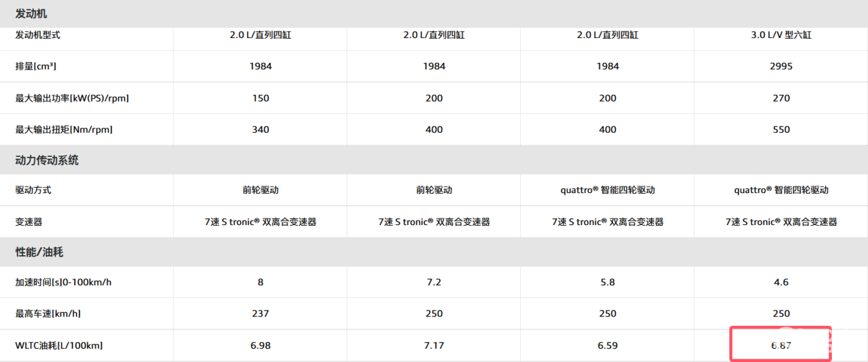
Task: Collapse the 性能/油耗 section header
Action: click(39, 252)
